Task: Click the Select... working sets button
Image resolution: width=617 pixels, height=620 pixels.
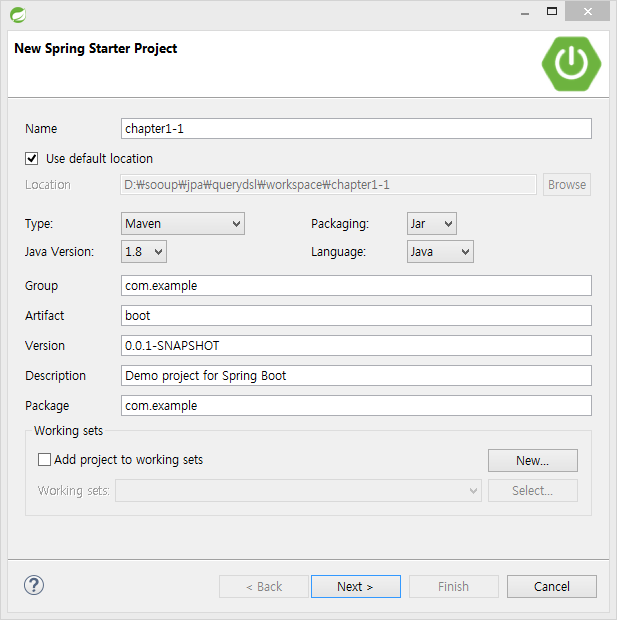Action: 533,491
